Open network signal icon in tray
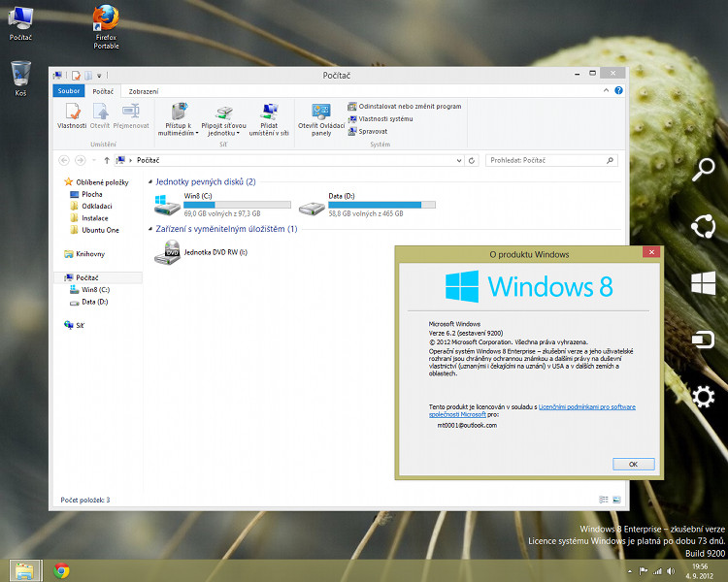This screenshot has height=582, width=728. click(657, 571)
